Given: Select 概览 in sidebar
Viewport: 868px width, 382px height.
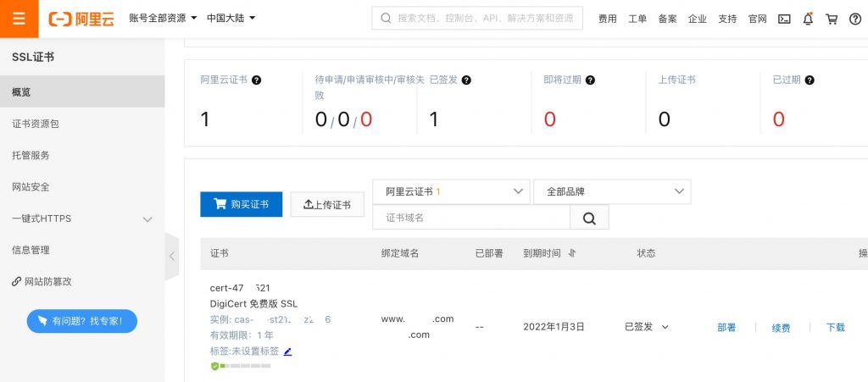Looking at the screenshot, I should click(x=82, y=91).
